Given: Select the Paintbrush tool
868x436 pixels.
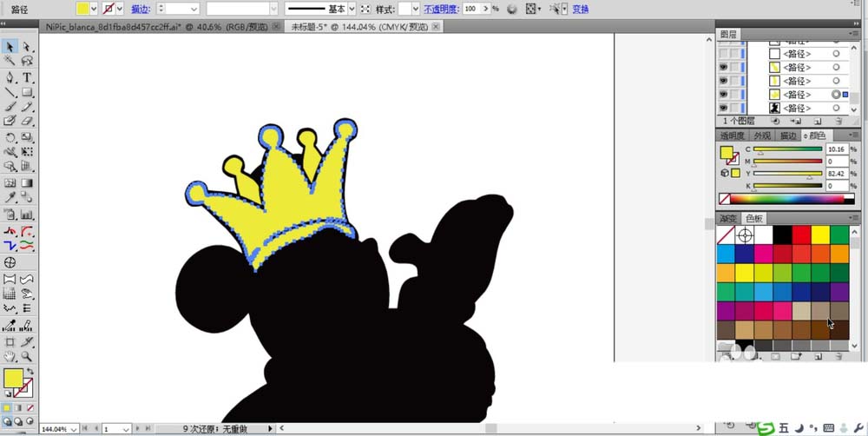Looking at the screenshot, I should coord(10,106).
